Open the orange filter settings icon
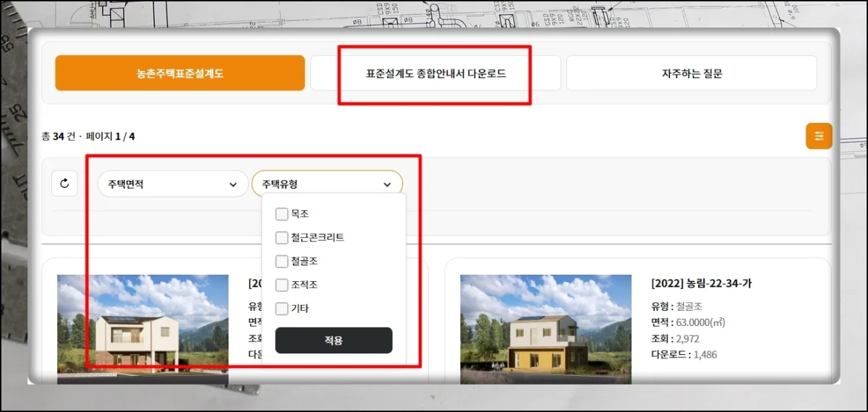 pyautogui.click(x=819, y=136)
